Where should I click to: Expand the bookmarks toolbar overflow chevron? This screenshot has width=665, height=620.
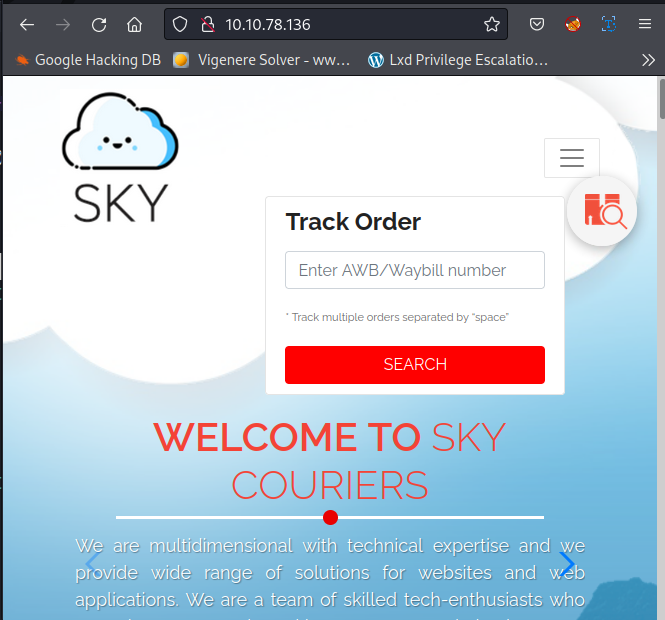[x=648, y=60]
